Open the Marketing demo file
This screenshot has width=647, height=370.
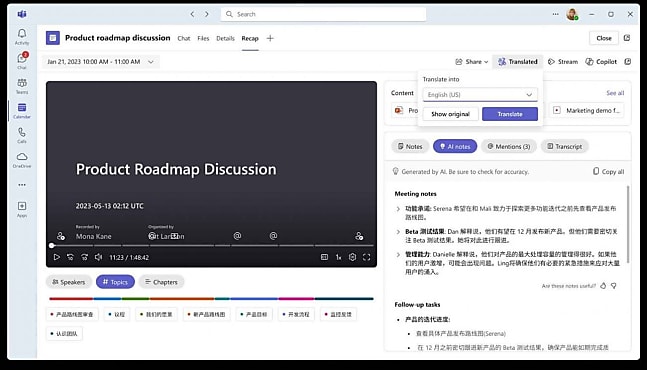point(587,110)
